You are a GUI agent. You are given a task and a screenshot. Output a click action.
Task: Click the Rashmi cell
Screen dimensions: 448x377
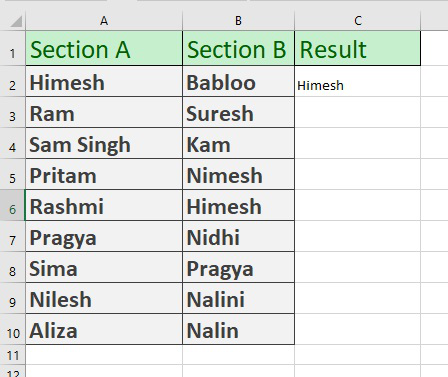tap(104, 206)
